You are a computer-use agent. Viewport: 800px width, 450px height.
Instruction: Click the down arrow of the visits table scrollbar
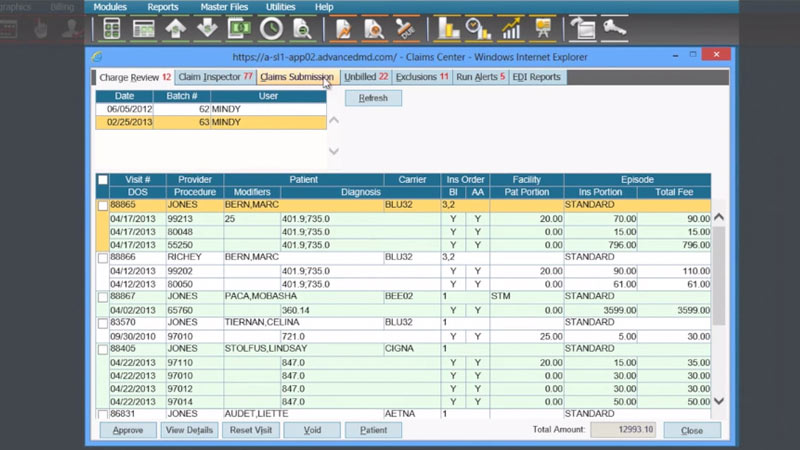click(719, 401)
